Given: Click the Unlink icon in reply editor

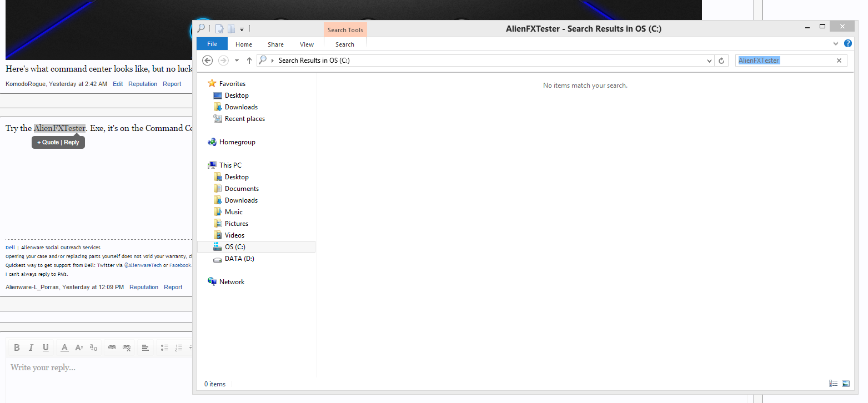Looking at the screenshot, I should 127,347.
